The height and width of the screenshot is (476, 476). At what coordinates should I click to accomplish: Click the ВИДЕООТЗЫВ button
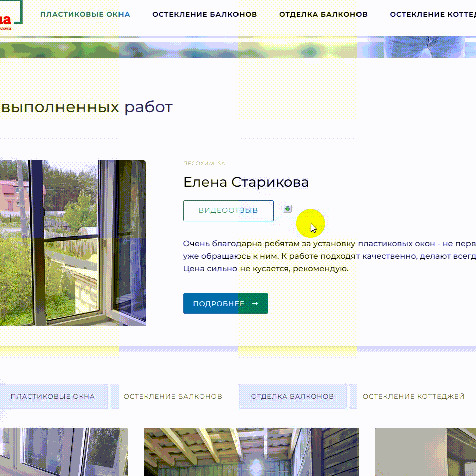pyautogui.click(x=228, y=211)
